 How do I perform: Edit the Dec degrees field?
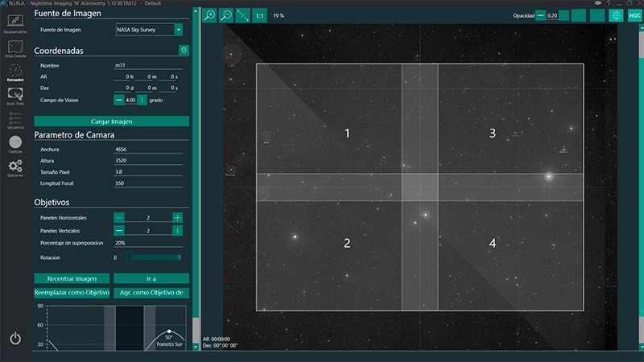pyautogui.click(x=125, y=88)
